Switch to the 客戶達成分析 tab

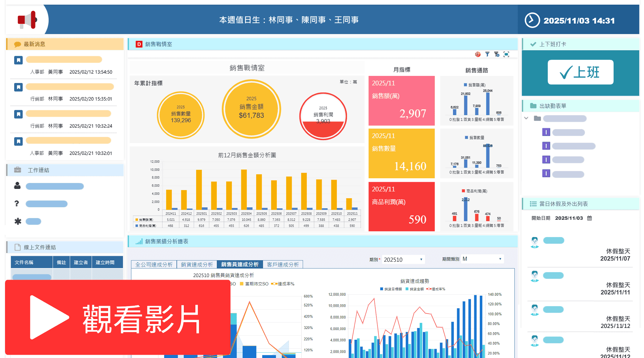[283, 264]
